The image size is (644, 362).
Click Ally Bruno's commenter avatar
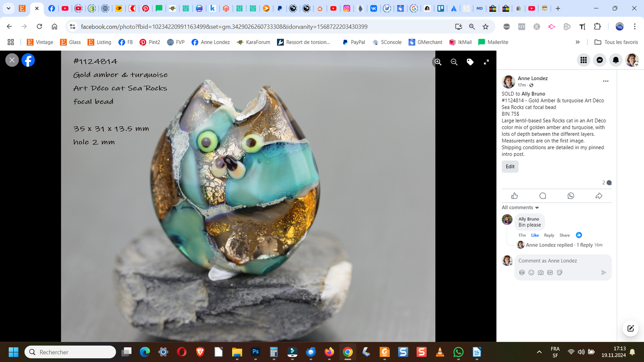[x=507, y=220]
